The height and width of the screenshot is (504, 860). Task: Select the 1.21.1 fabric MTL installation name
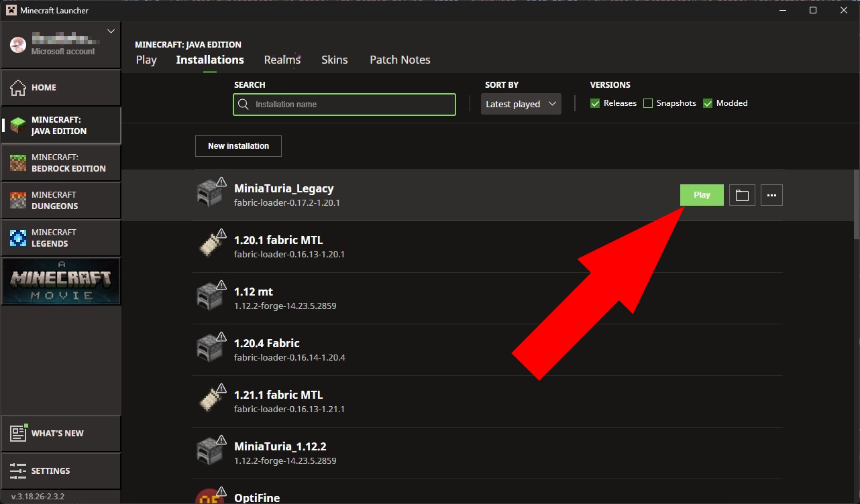(278, 395)
